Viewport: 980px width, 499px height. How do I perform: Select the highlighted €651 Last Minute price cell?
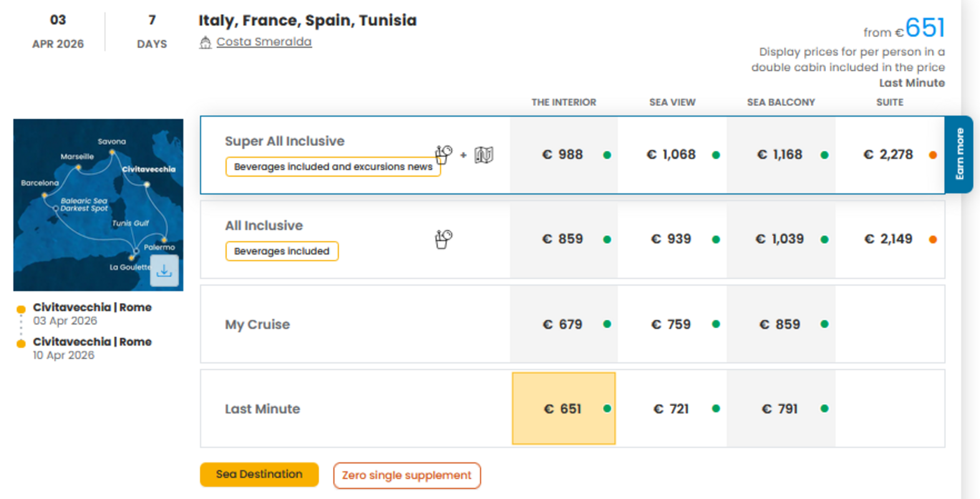[563, 409]
